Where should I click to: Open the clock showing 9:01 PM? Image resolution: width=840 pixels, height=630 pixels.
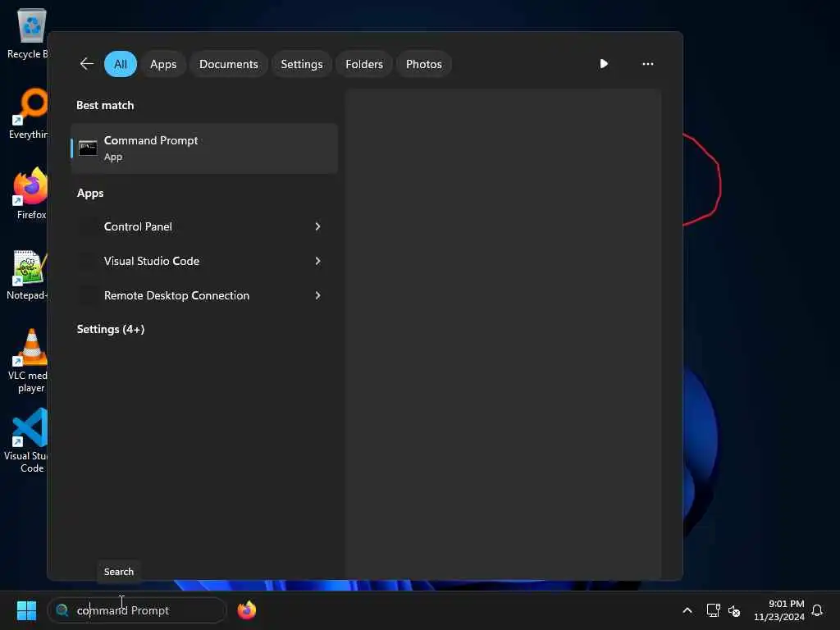778,610
